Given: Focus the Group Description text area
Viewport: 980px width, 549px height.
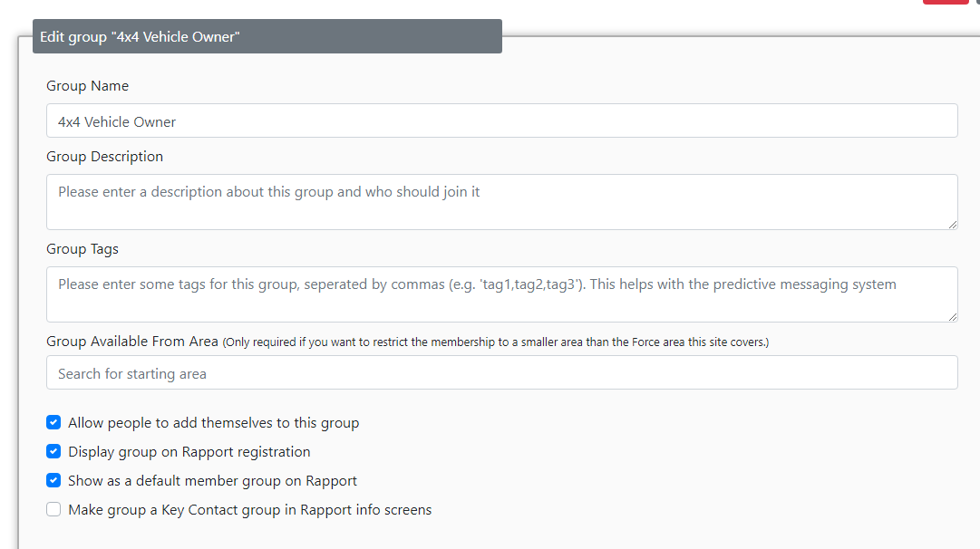Looking at the screenshot, I should (502, 202).
